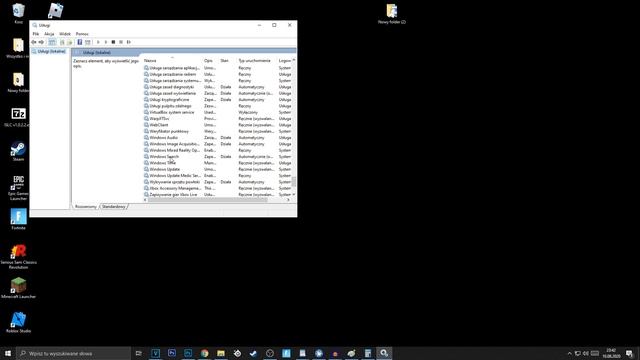Open the Roblox Studio desktop icon

(18, 322)
